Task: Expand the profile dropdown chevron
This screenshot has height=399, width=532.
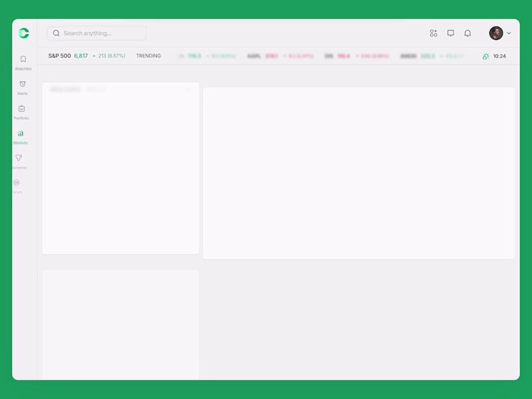Action: (509, 33)
